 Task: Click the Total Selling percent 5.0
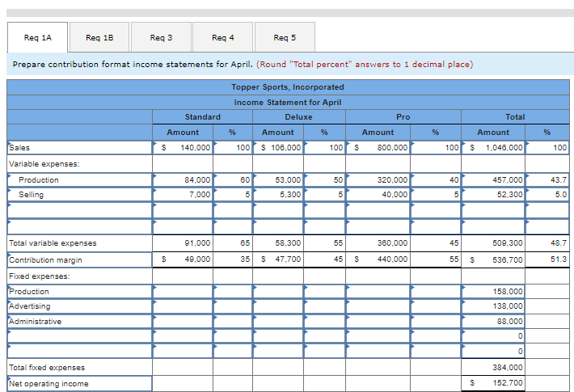coord(547,194)
